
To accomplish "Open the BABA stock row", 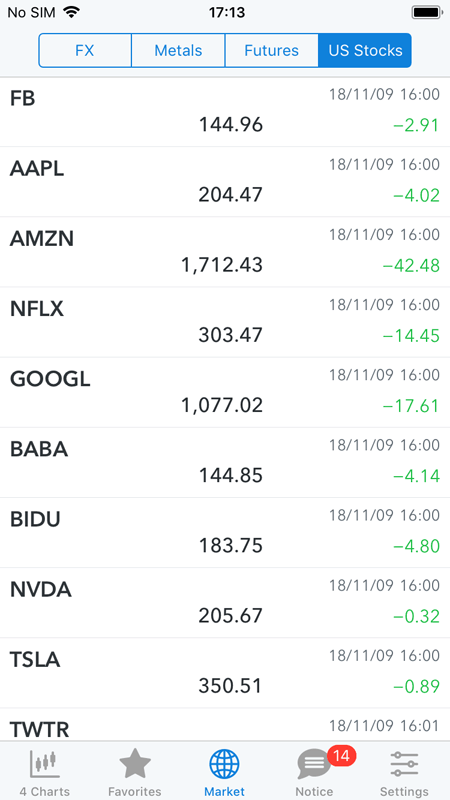I will click(x=225, y=462).
